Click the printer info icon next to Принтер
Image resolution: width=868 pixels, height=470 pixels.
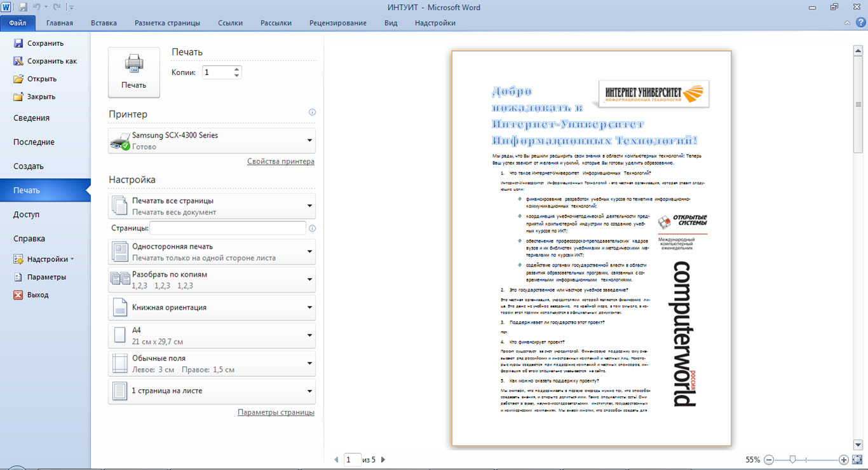312,112
